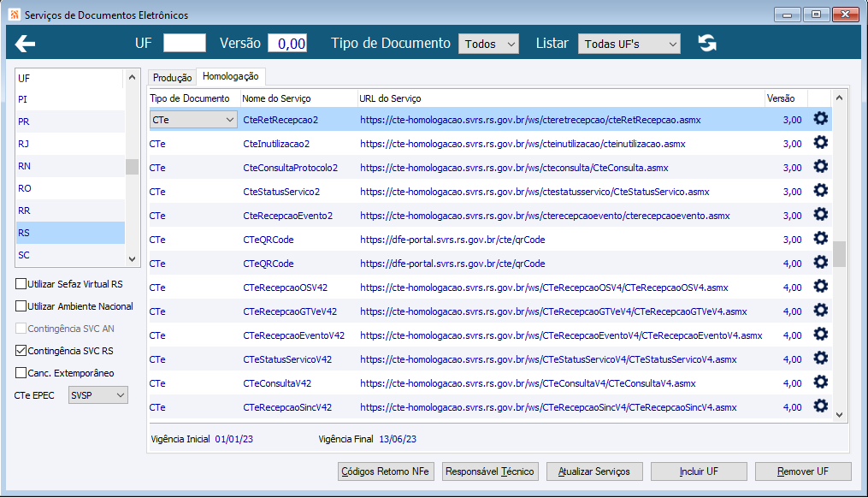
Task: Open settings gear for CTeRecepcaoEventoV42 row
Action: pos(820,334)
